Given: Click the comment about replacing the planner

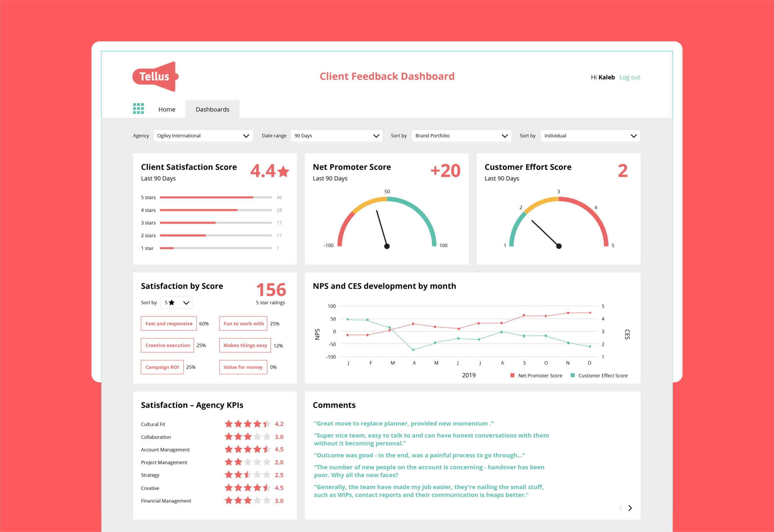Looking at the screenshot, I should click(403, 423).
